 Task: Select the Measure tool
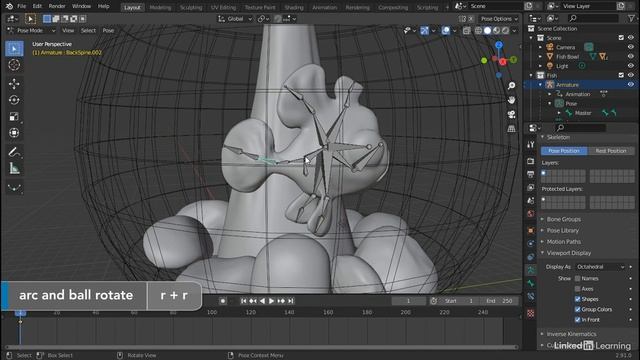point(14,169)
